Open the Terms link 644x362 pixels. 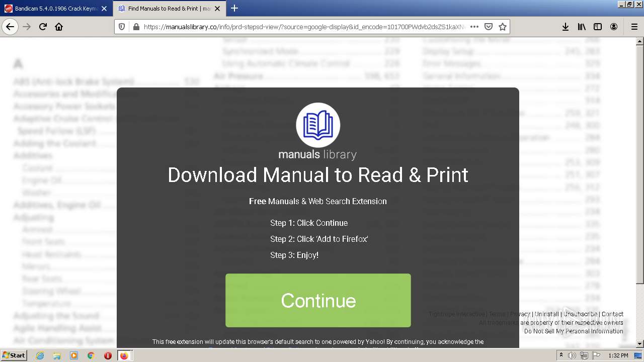(497, 314)
